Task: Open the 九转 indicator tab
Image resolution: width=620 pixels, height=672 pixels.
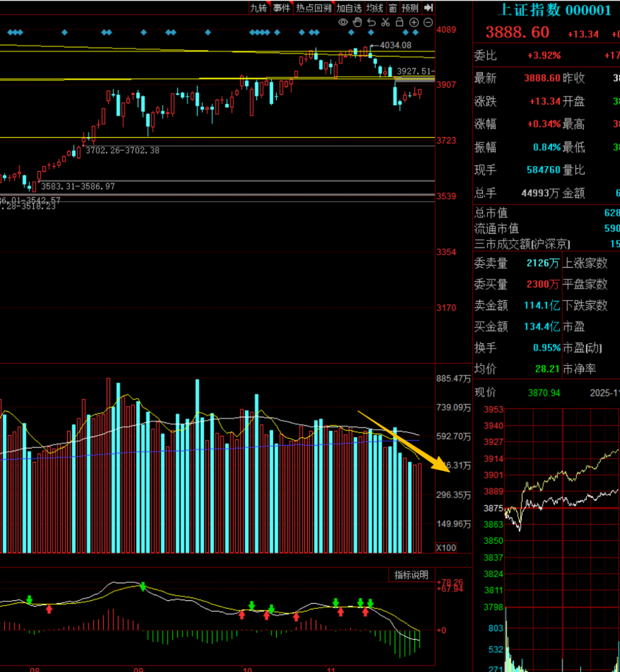Action: click(258, 8)
